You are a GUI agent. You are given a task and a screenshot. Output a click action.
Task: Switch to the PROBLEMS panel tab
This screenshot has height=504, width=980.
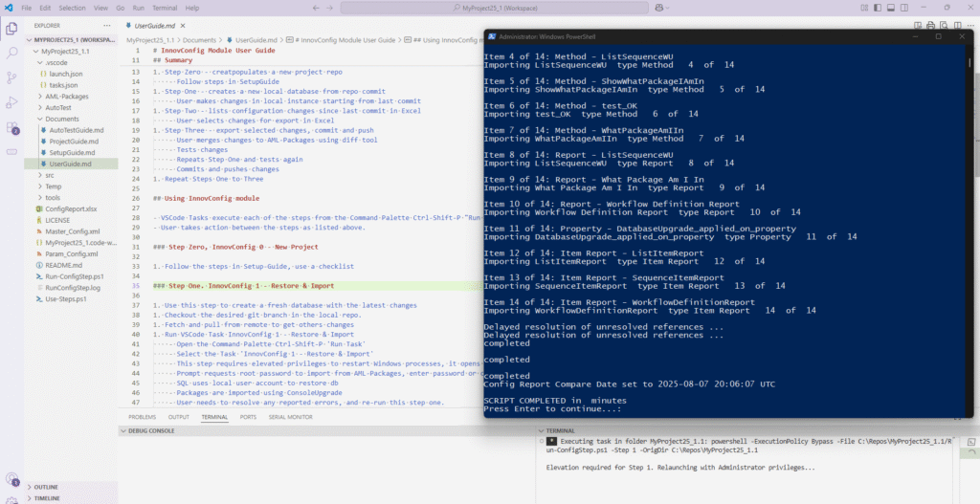[x=142, y=417]
